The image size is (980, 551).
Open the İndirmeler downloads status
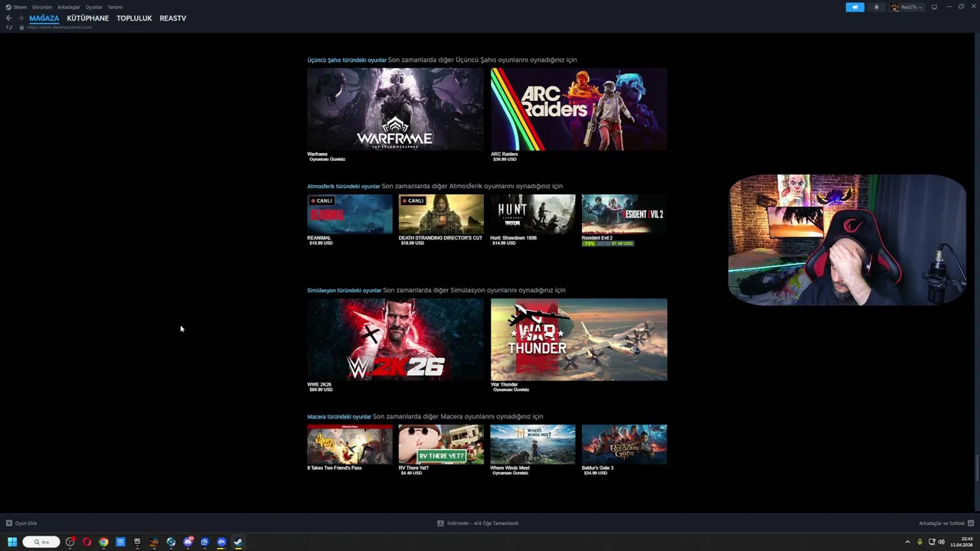pyautogui.click(x=478, y=523)
